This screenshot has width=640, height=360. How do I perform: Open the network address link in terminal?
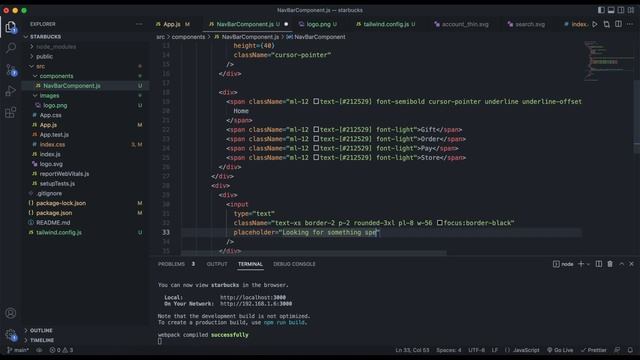click(x=256, y=304)
